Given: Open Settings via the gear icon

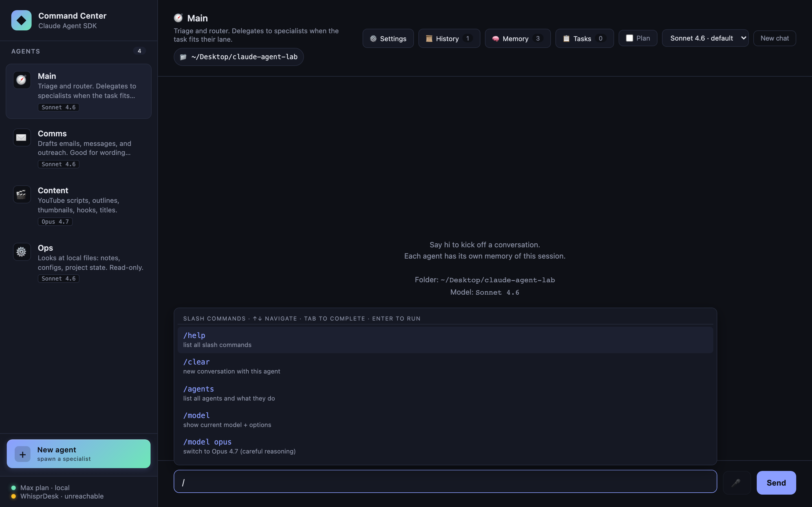Looking at the screenshot, I should (374, 38).
